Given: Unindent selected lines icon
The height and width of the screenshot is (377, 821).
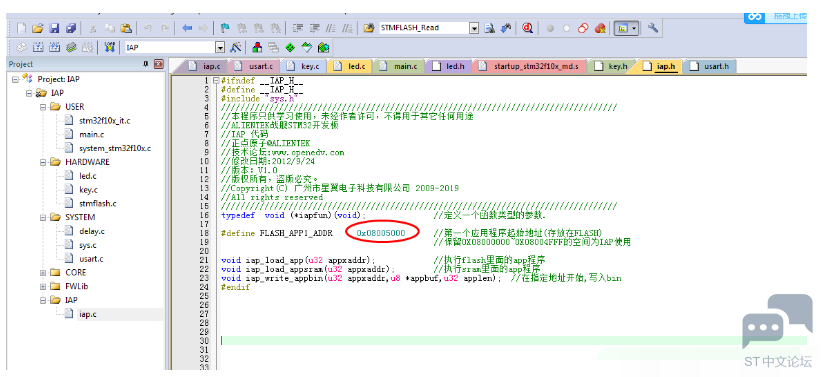Looking at the screenshot, I should click(315, 28).
